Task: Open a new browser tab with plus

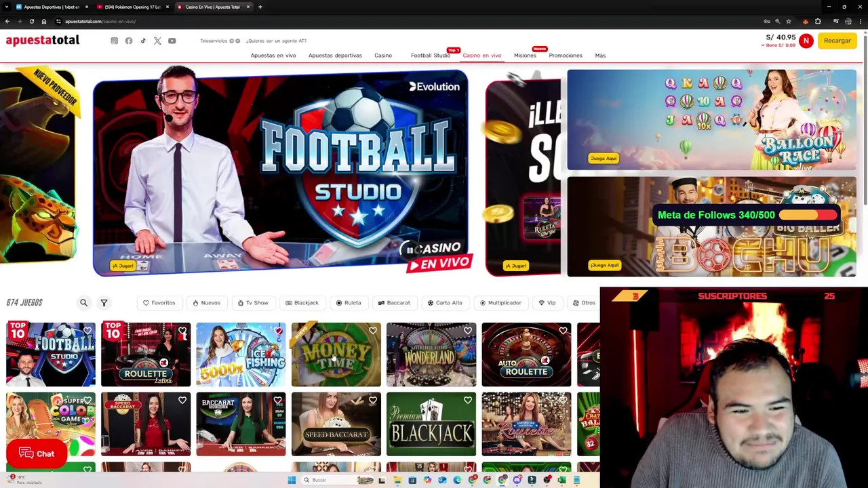Action: [260, 7]
